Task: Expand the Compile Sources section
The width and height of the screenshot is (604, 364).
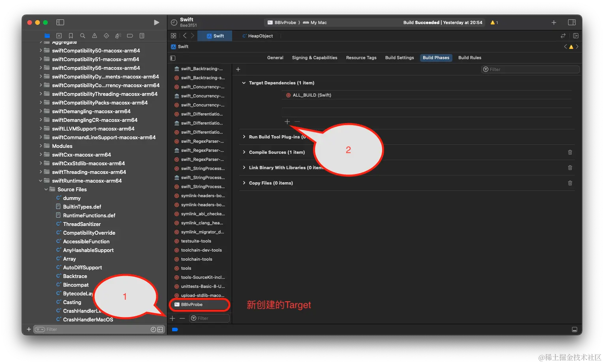Action: [244, 152]
